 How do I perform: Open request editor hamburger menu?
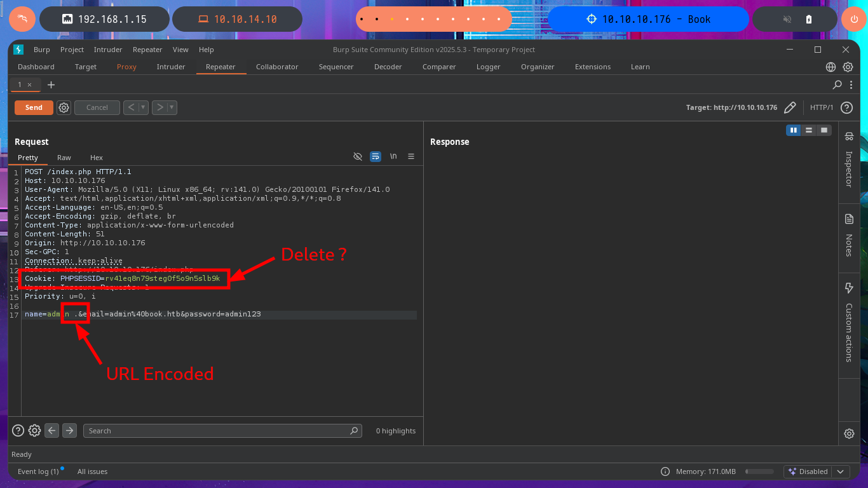tap(411, 156)
